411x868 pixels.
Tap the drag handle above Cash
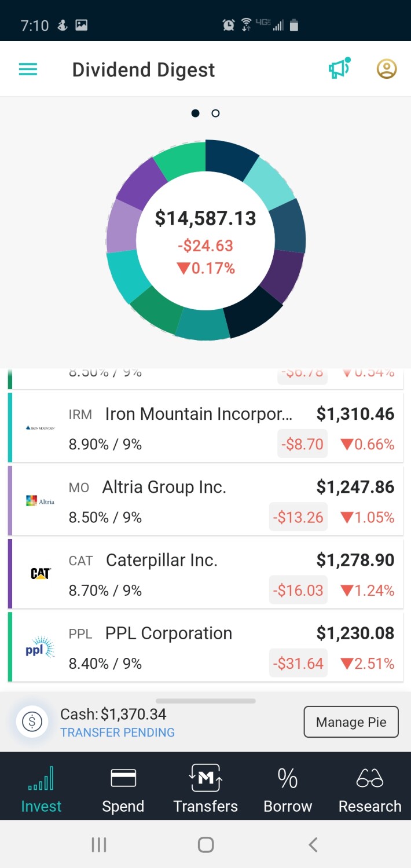[x=205, y=701]
